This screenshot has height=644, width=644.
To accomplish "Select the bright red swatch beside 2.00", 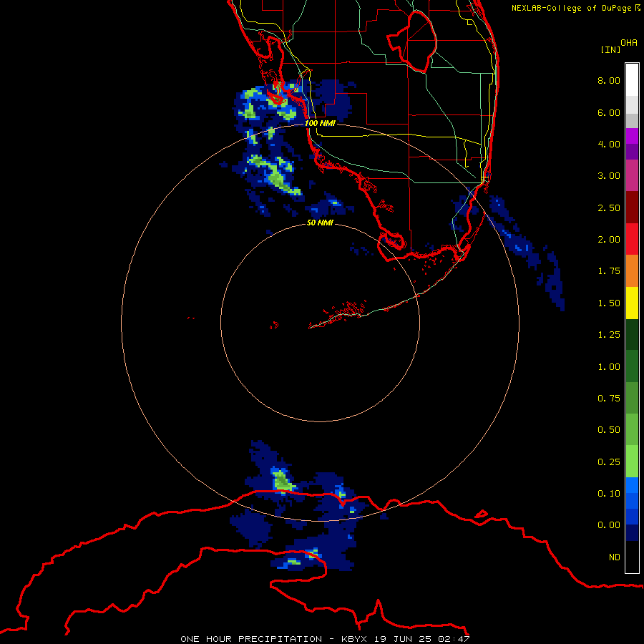I will [x=632, y=239].
